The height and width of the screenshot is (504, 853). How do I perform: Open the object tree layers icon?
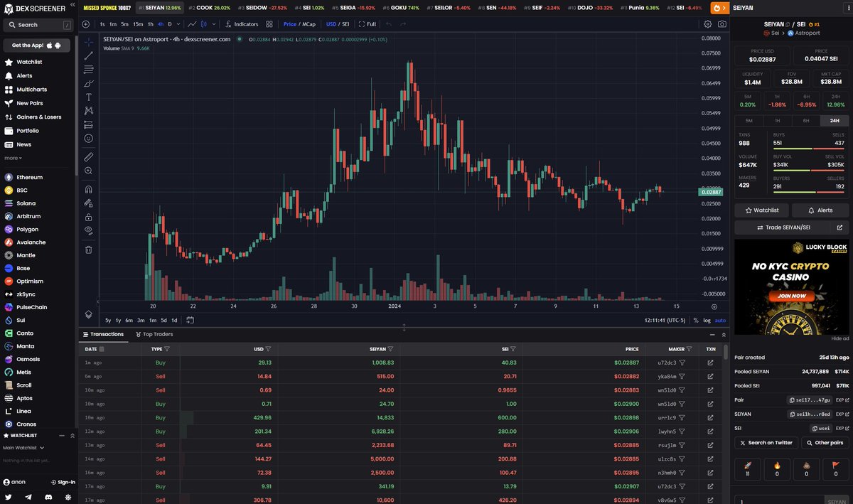tap(88, 314)
